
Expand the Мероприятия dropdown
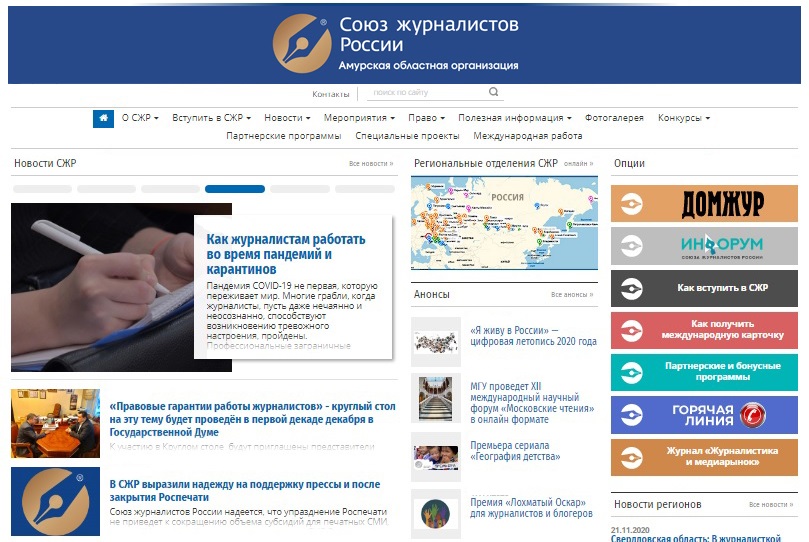(x=359, y=118)
